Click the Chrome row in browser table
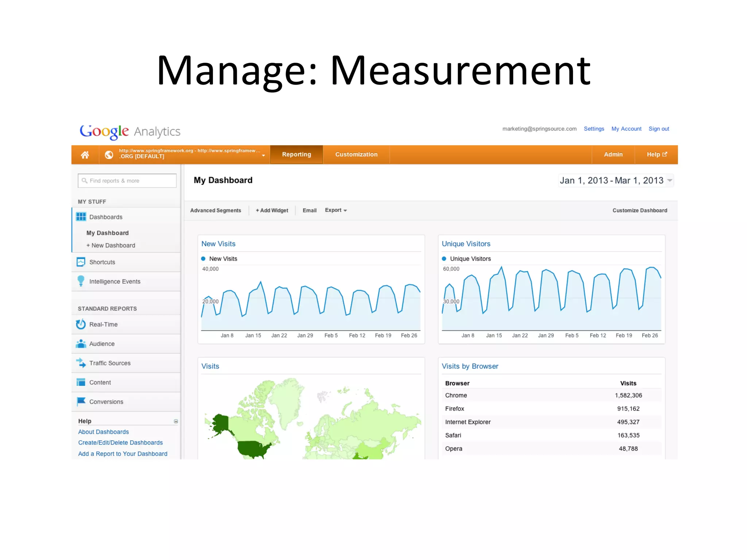747x560 pixels. pos(551,395)
